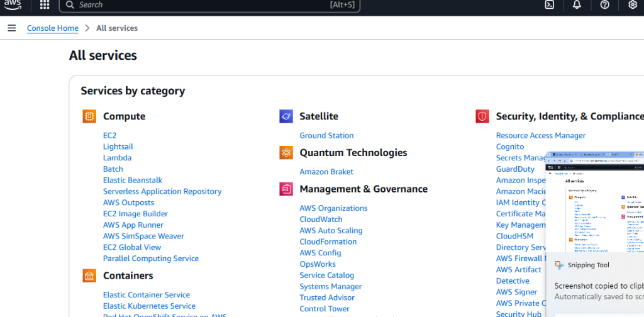Click the Satellite category icon
Viewport: 644px width, 317px height.
(286, 116)
